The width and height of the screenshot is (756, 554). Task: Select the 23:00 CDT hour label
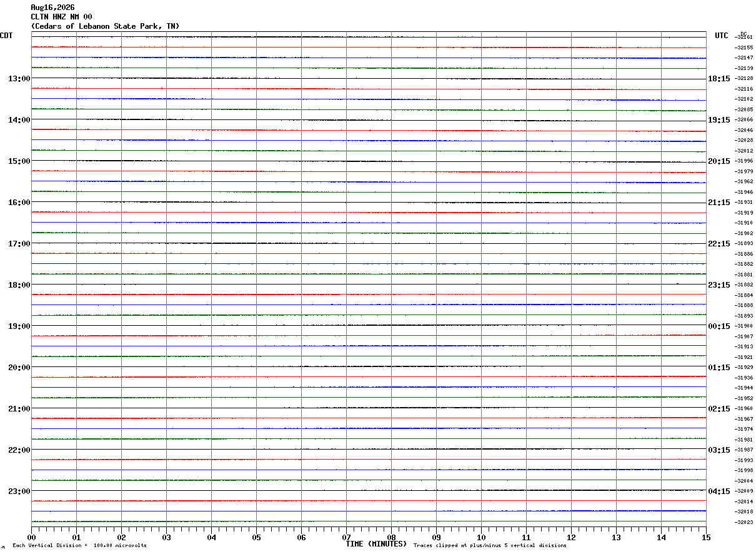click(19, 491)
